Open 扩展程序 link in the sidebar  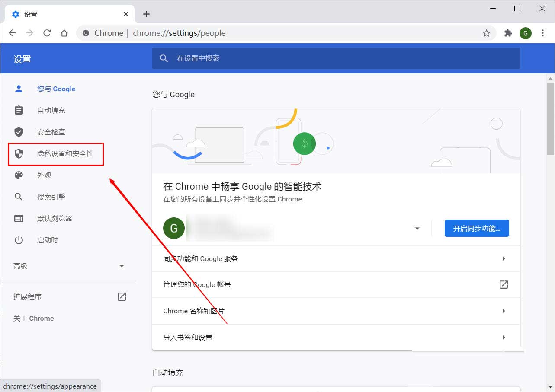point(28,297)
